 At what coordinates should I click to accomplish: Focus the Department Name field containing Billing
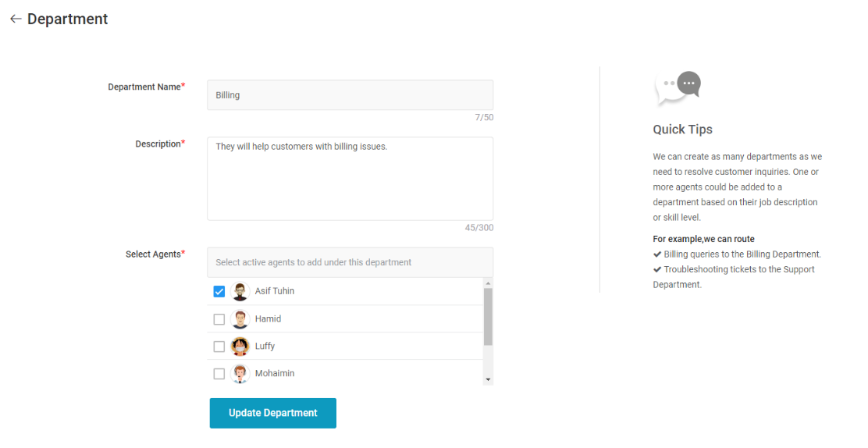coord(350,95)
